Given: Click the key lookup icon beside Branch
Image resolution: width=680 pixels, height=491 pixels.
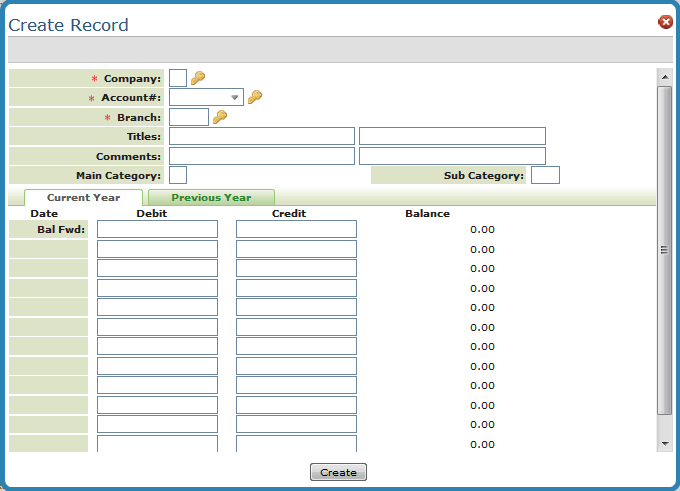Looking at the screenshot, I should pyautogui.click(x=220, y=117).
